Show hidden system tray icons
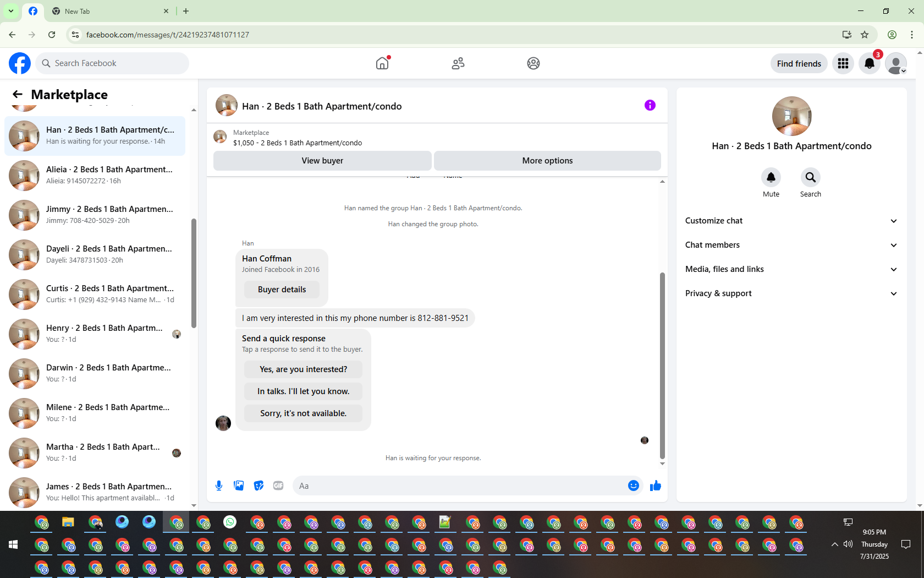The image size is (924, 578). click(x=835, y=544)
